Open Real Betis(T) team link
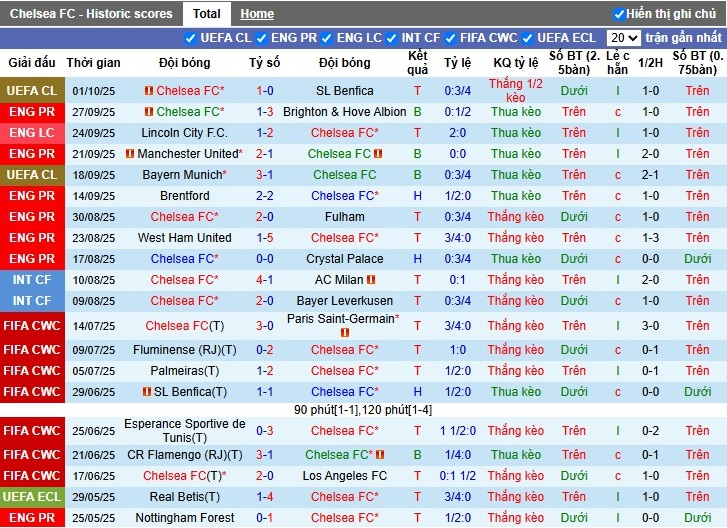Image resolution: width=727 pixels, height=528 pixels. (x=185, y=497)
